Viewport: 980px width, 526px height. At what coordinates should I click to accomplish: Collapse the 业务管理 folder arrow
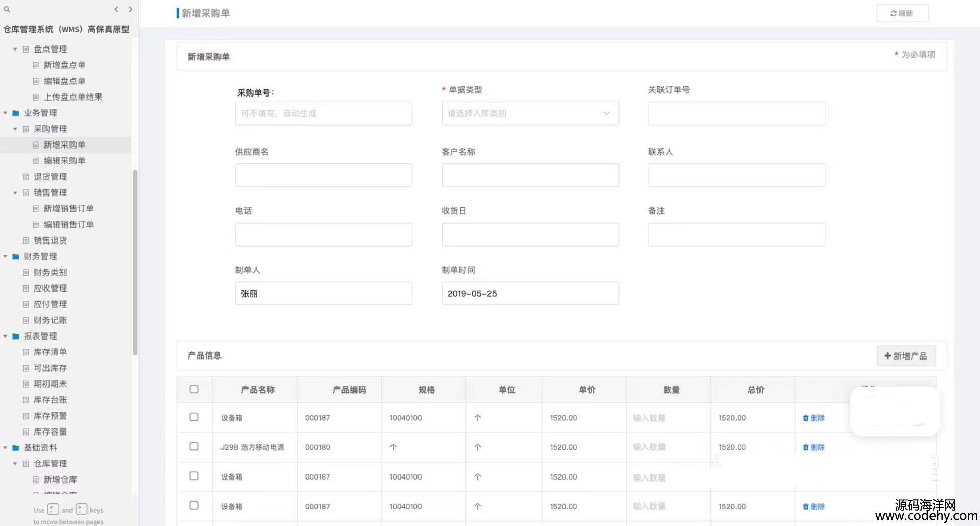(5, 113)
